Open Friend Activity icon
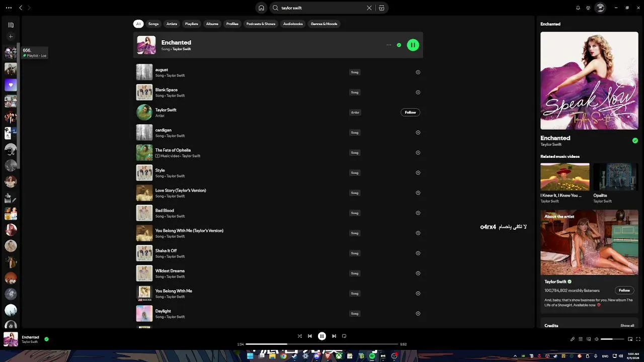Image resolution: width=644 pixels, height=362 pixels. pos(588,8)
